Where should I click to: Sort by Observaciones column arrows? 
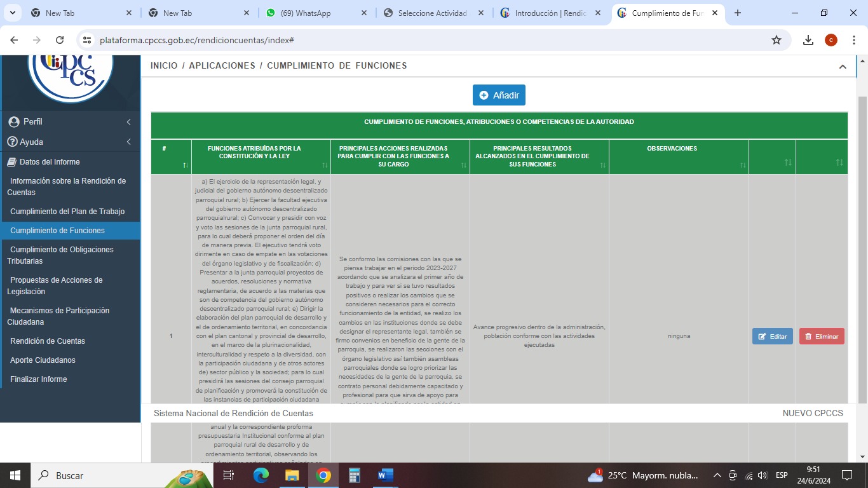[x=743, y=165]
